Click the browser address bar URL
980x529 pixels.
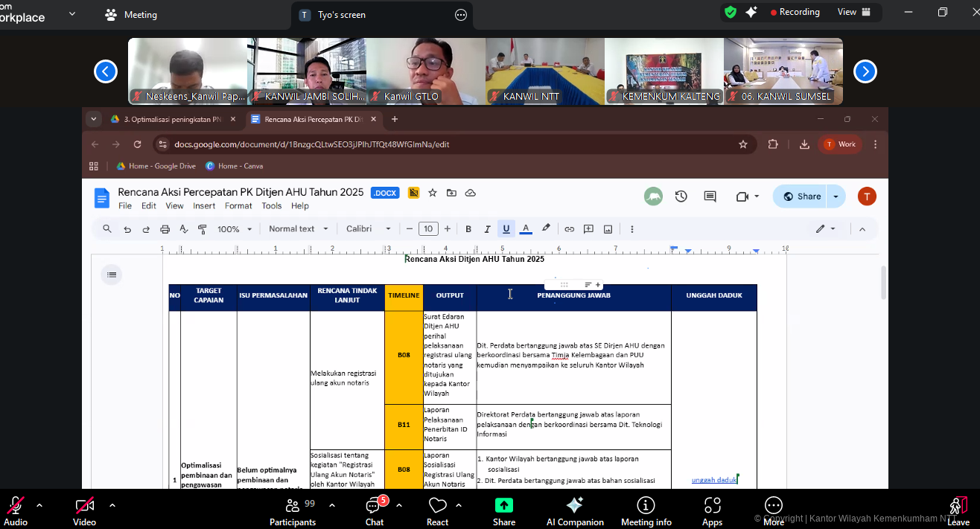point(312,144)
